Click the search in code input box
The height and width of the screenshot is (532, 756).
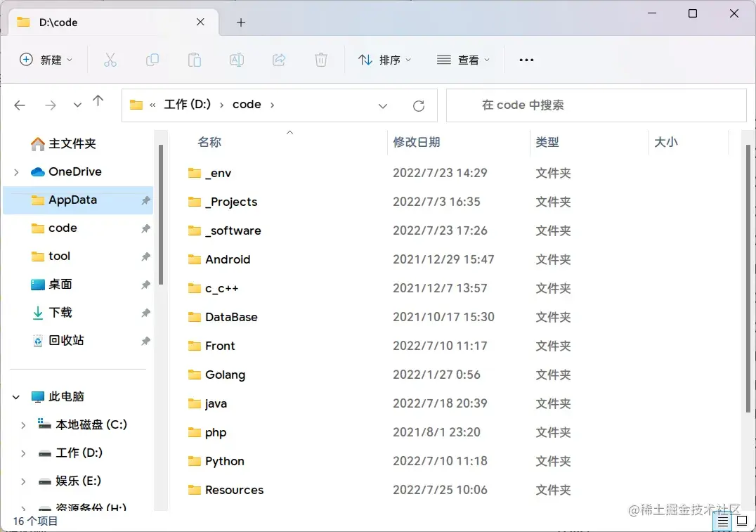point(597,105)
